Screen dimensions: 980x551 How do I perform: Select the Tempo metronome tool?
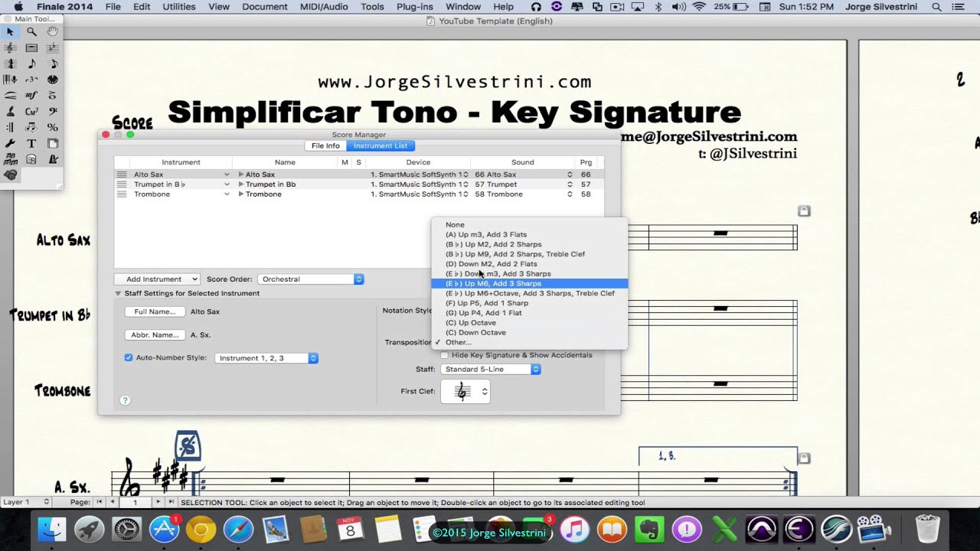[53, 159]
